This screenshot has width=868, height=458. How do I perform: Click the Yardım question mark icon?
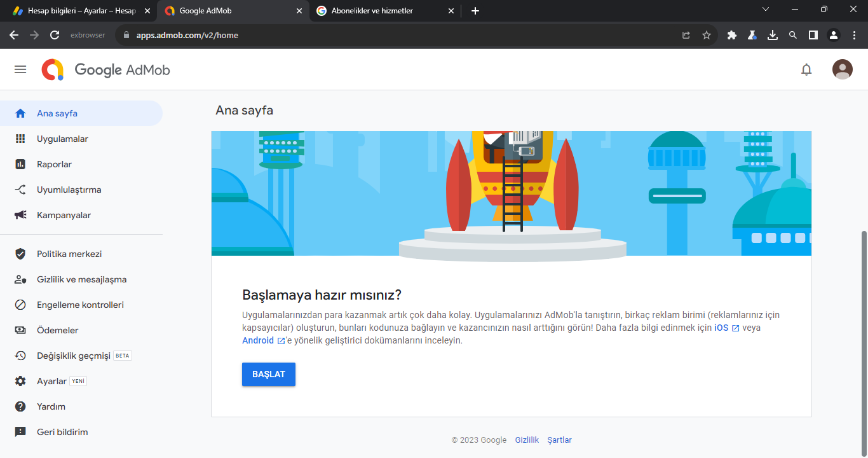pos(20,406)
